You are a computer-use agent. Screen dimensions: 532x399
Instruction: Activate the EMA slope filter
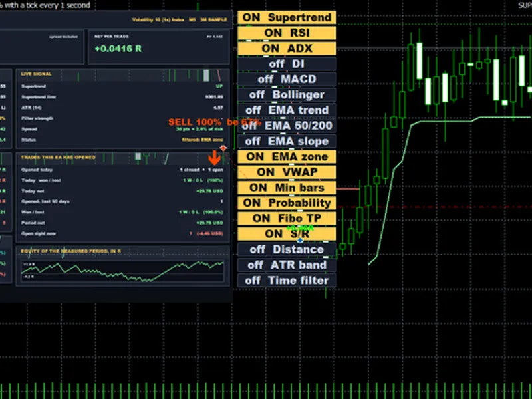[x=287, y=141]
